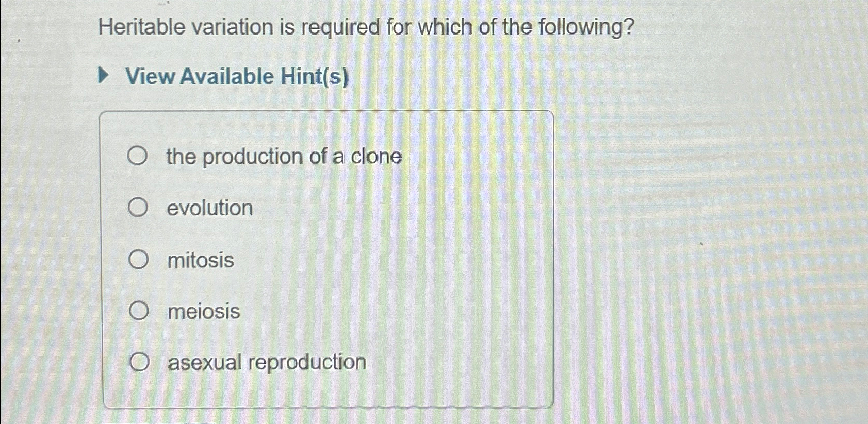
Task: Pick asexual reproduction as your answer
Action: pyautogui.click(x=138, y=362)
